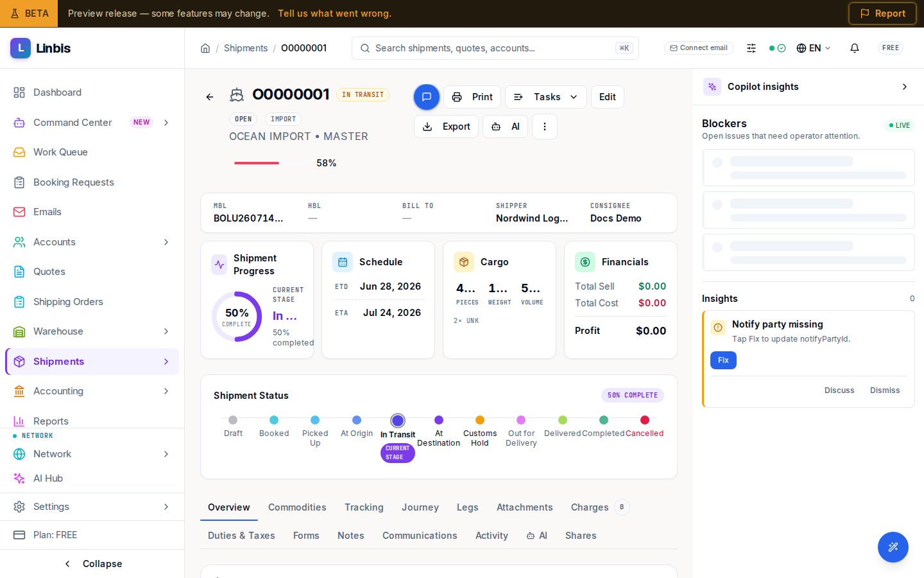Open Emails from the sidebar
924x578 pixels.
92,212
